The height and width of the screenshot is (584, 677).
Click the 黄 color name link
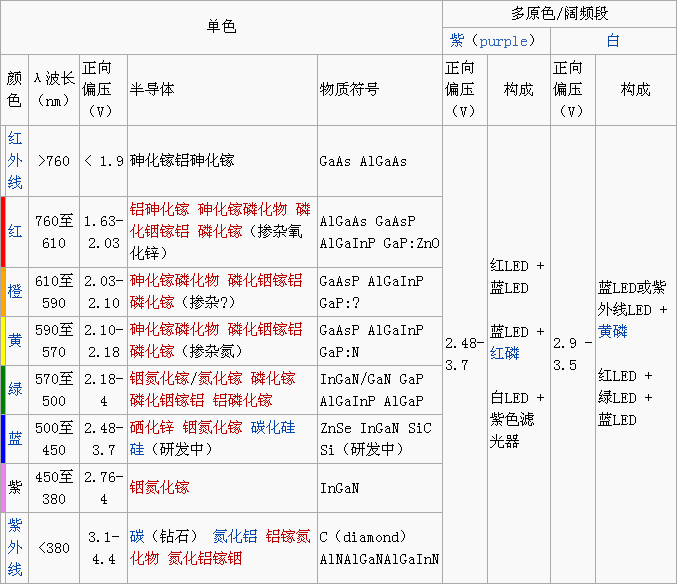(x=15, y=341)
